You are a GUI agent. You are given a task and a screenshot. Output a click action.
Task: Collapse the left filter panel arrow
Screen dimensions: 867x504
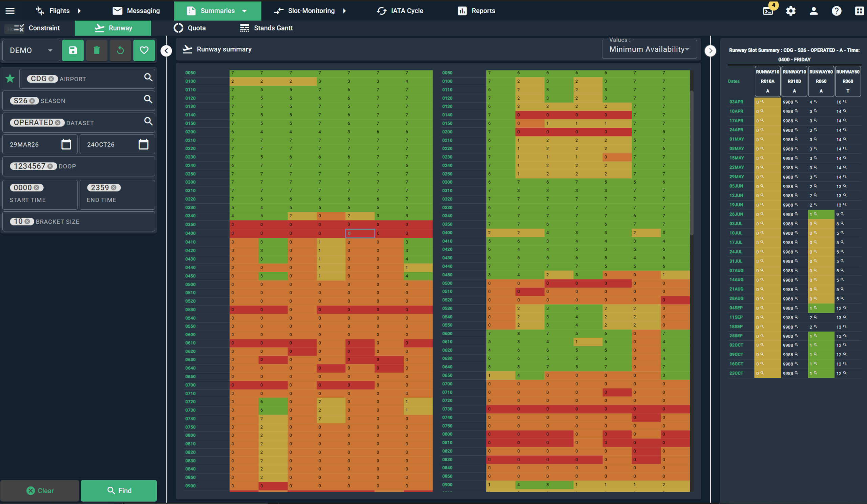pos(166,51)
